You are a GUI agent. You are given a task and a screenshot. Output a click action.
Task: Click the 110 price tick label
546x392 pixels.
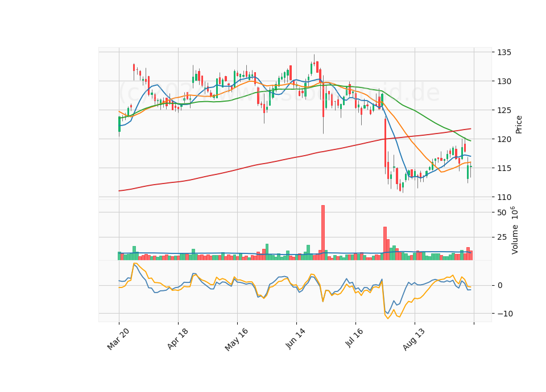(504, 197)
